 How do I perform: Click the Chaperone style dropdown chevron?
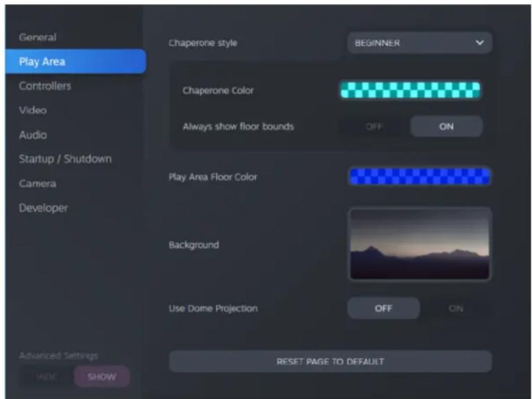[x=479, y=43]
